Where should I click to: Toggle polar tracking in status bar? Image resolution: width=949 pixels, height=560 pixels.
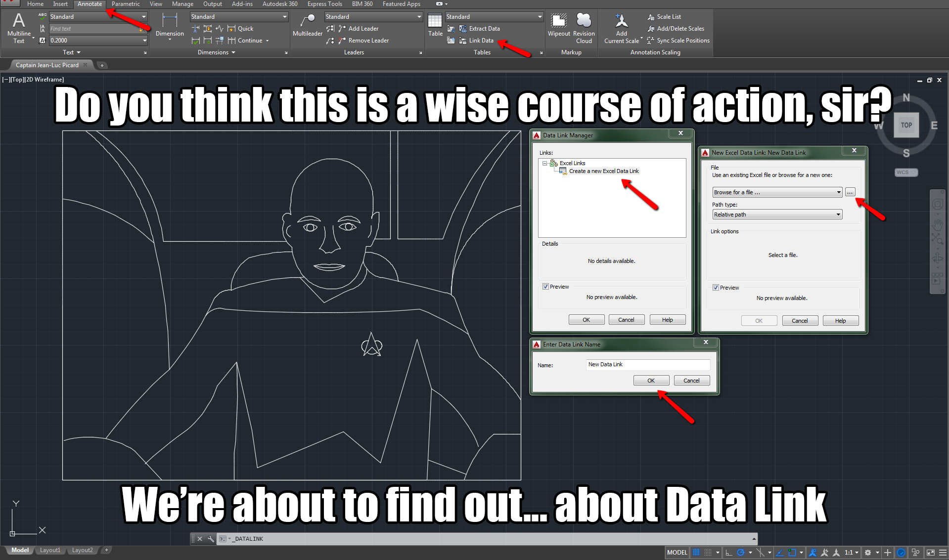pos(741,553)
